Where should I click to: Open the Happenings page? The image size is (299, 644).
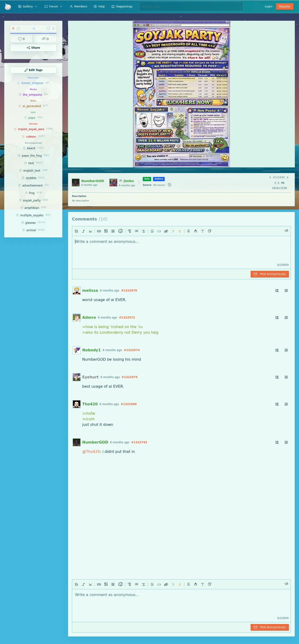pyautogui.click(x=122, y=7)
